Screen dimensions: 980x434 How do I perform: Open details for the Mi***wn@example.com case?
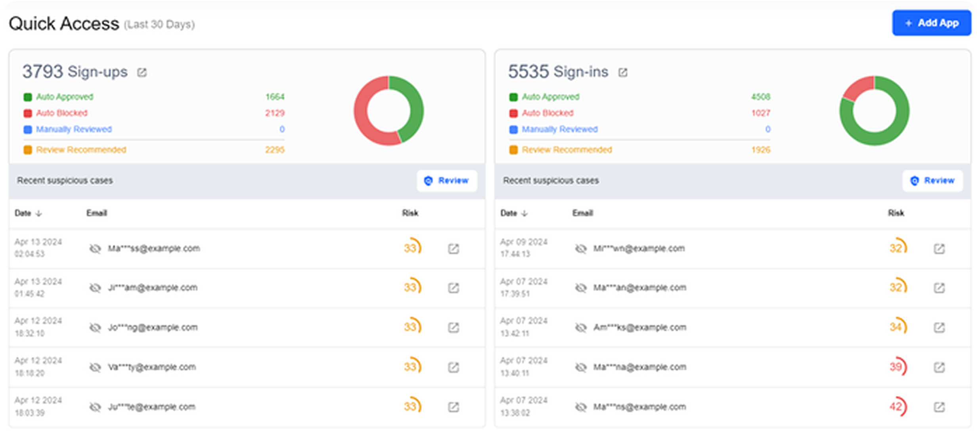[x=939, y=249]
